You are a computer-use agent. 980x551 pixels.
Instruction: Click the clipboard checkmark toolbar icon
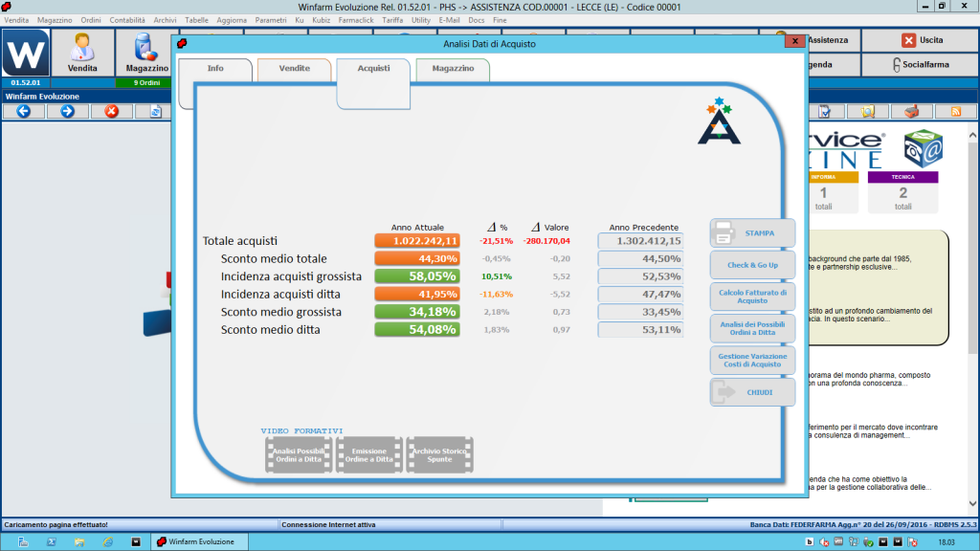click(x=825, y=112)
